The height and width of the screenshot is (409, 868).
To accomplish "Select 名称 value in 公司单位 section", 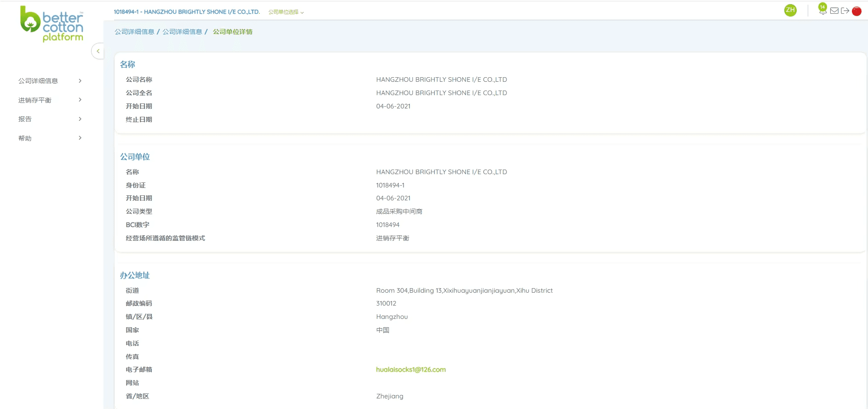I will [442, 172].
